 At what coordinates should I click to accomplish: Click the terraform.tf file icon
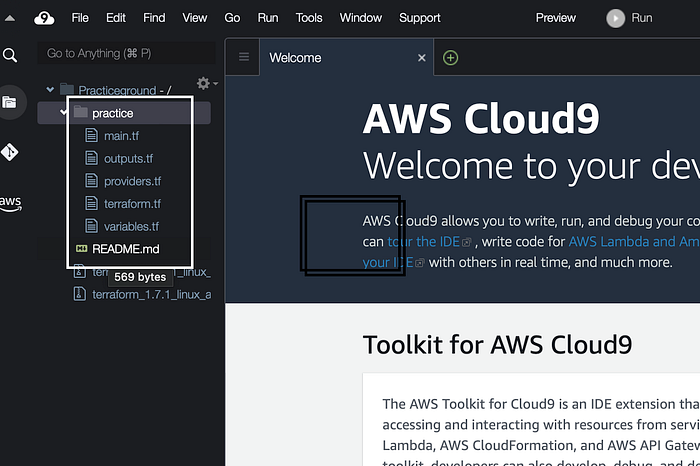(92, 204)
